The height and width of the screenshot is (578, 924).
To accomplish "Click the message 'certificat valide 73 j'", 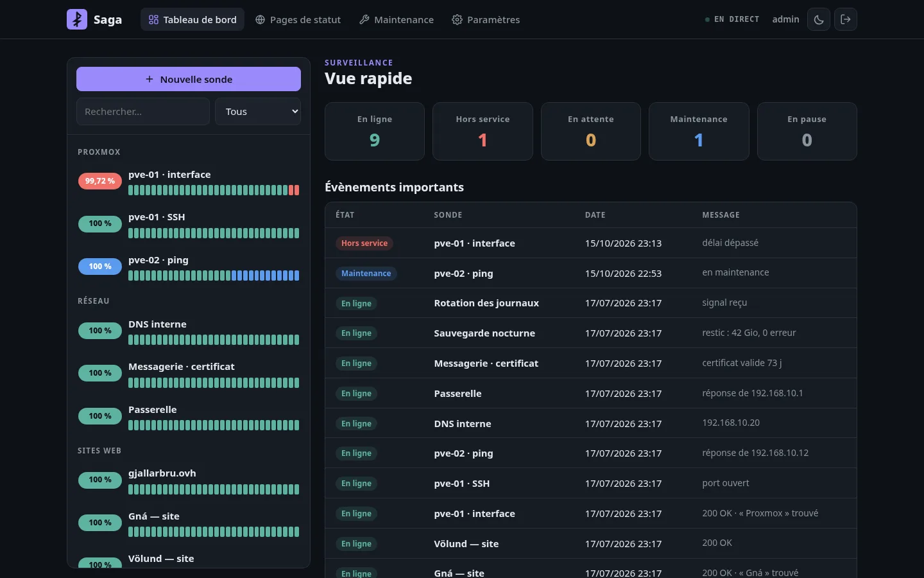I will coord(742,363).
